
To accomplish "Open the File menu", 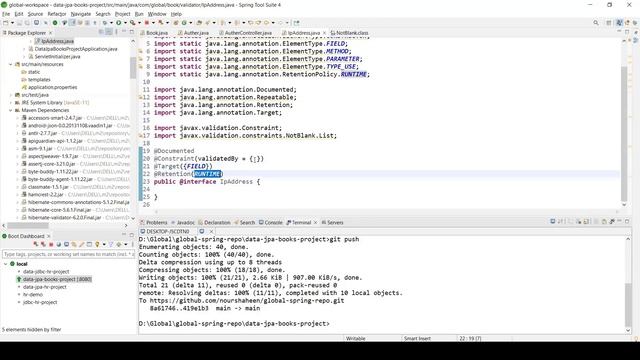I will point(6,14).
